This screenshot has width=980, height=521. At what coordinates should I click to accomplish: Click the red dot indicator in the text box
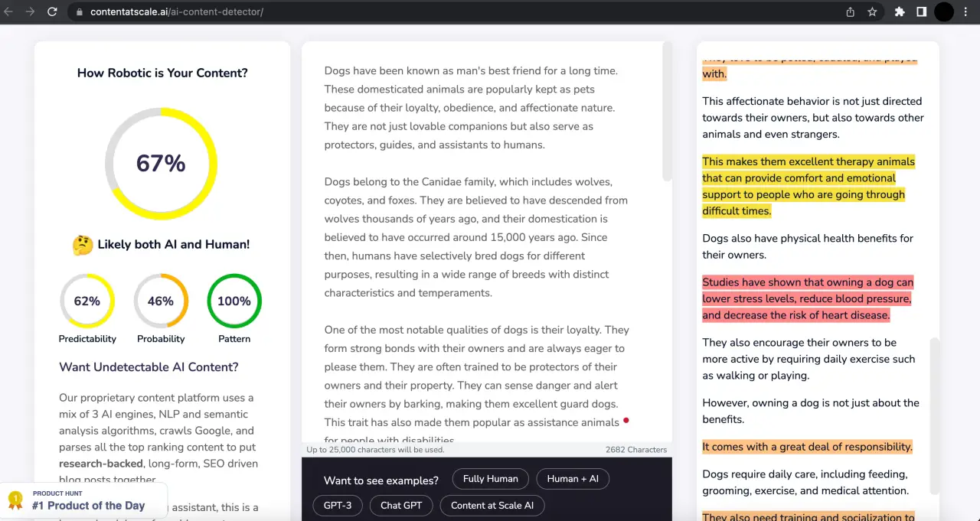click(x=626, y=420)
